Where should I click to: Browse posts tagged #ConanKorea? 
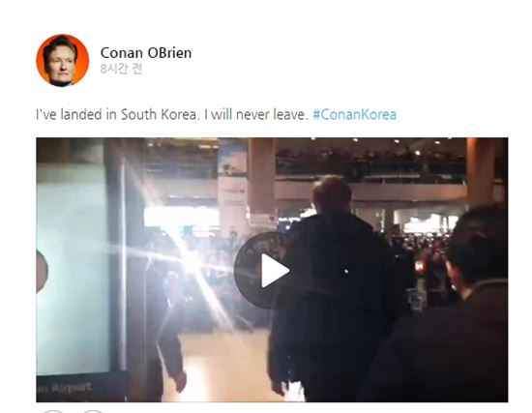pyautogui.click(x=354, y=114)
